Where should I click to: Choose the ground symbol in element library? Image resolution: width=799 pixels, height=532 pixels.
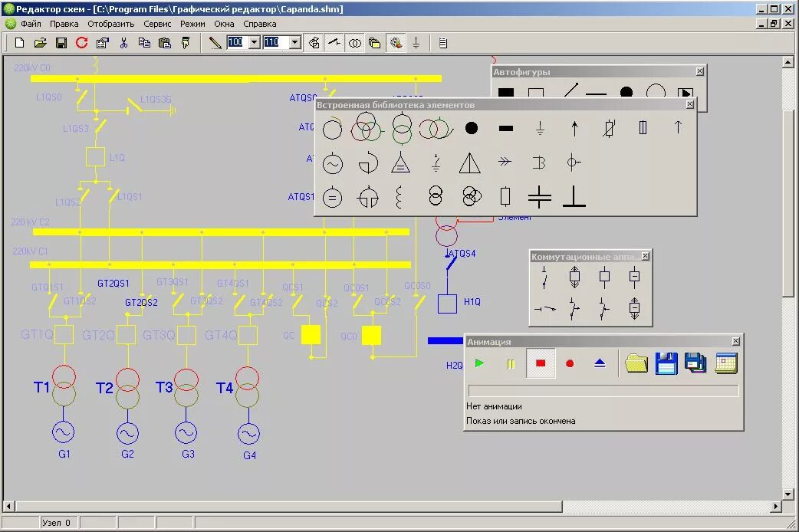[x=540, y=129]
